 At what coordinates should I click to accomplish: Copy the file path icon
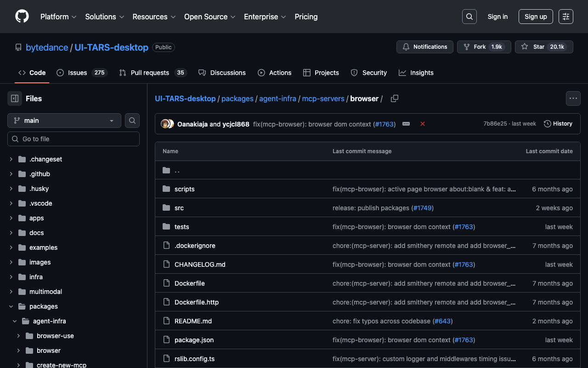(394, 98)
